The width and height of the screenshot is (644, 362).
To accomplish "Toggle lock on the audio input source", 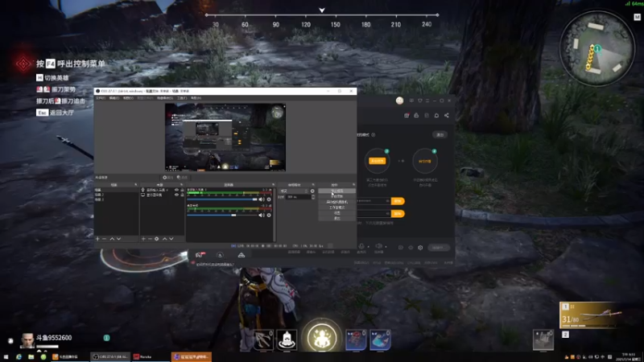I will tap(182, 190).
